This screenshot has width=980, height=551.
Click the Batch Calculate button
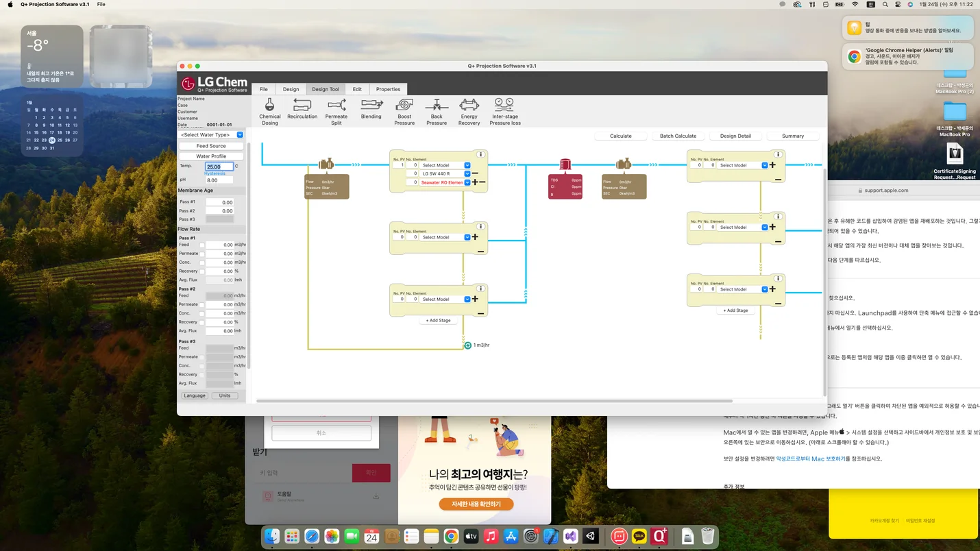678,136
